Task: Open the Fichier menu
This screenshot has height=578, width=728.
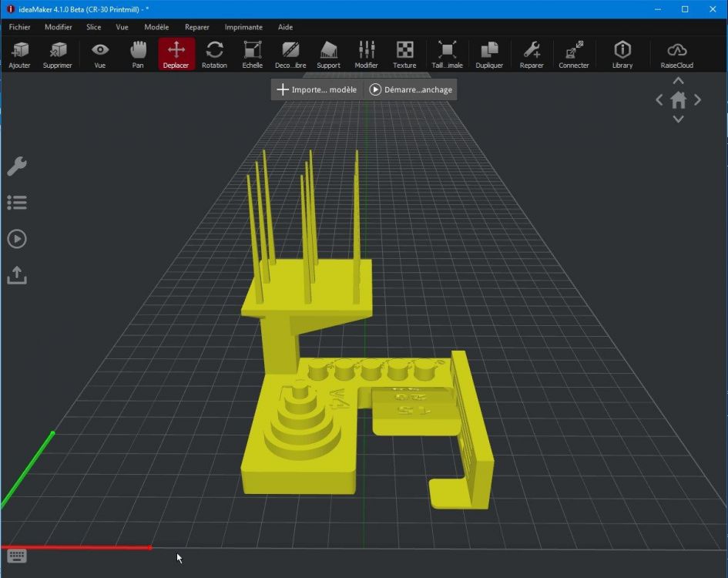Action: (x=19, y=27)
